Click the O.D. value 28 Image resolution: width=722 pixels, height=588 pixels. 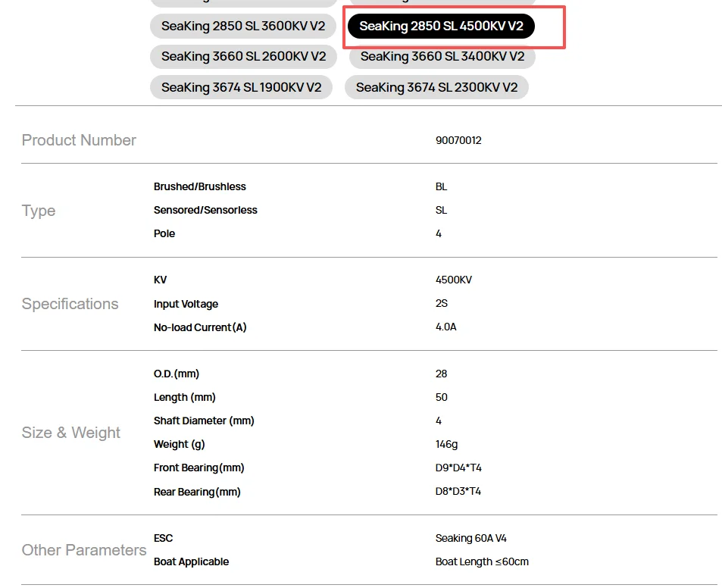click(x=441, y=374)
